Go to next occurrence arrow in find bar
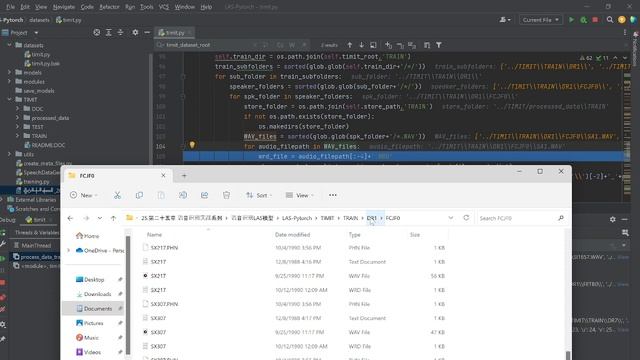 361,45
